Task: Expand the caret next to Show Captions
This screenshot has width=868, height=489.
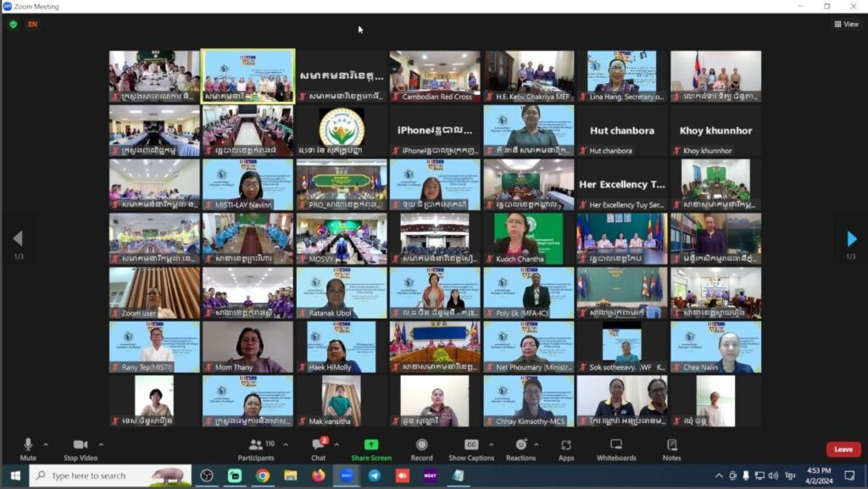Action: coord(491,444)
